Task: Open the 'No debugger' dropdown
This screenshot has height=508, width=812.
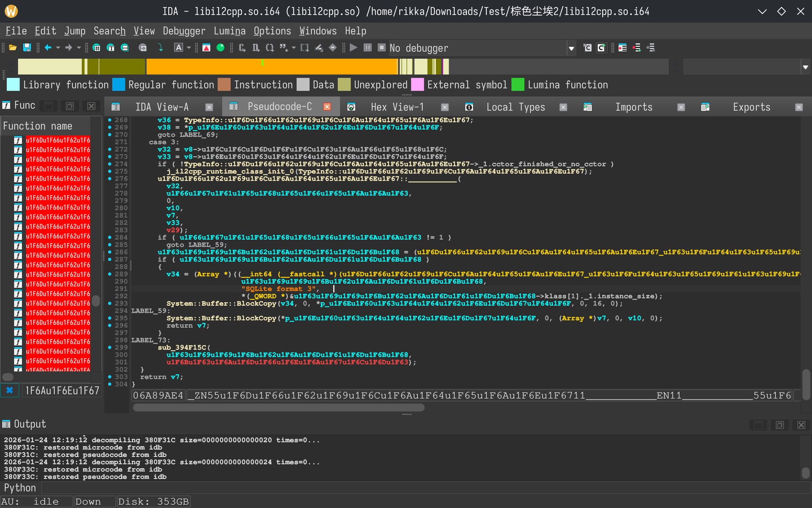Action: coord(571,48)
